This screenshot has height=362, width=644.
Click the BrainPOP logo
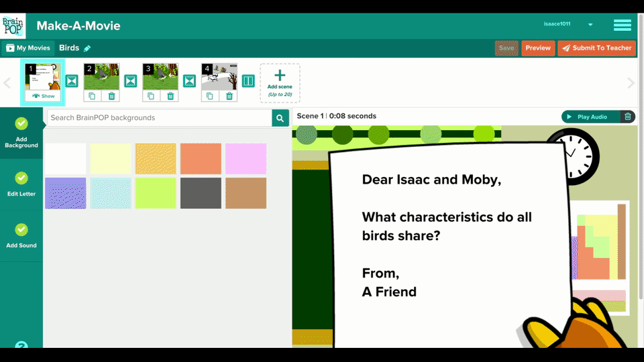coord(13,26)
